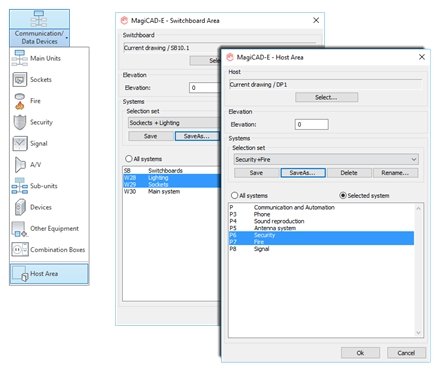Viewport: 448px width, 370px height.
Task: Select P Communication and Automation row
Action: point(322,207)
